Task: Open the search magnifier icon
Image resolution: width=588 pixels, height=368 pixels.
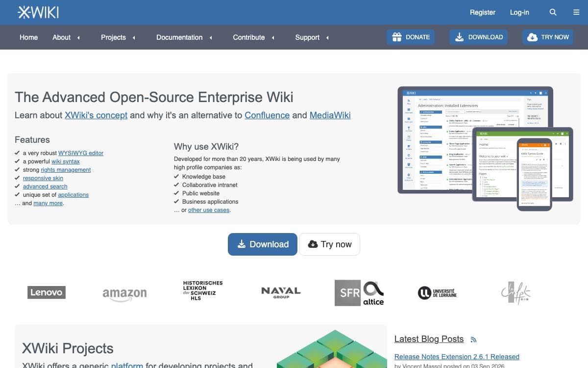Action: tap(553, 12)
